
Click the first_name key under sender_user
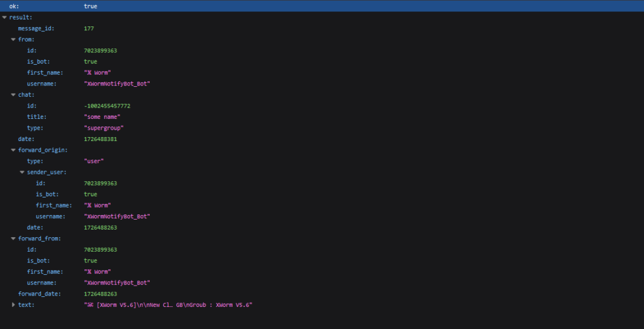[x=54, y=205]
